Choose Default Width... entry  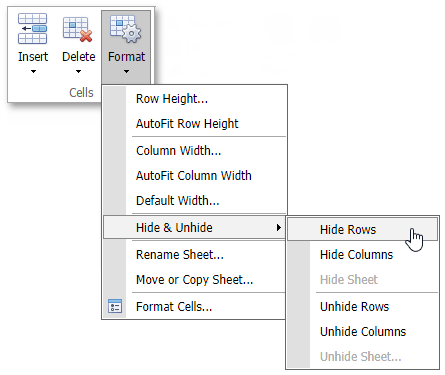pos(195,201)
